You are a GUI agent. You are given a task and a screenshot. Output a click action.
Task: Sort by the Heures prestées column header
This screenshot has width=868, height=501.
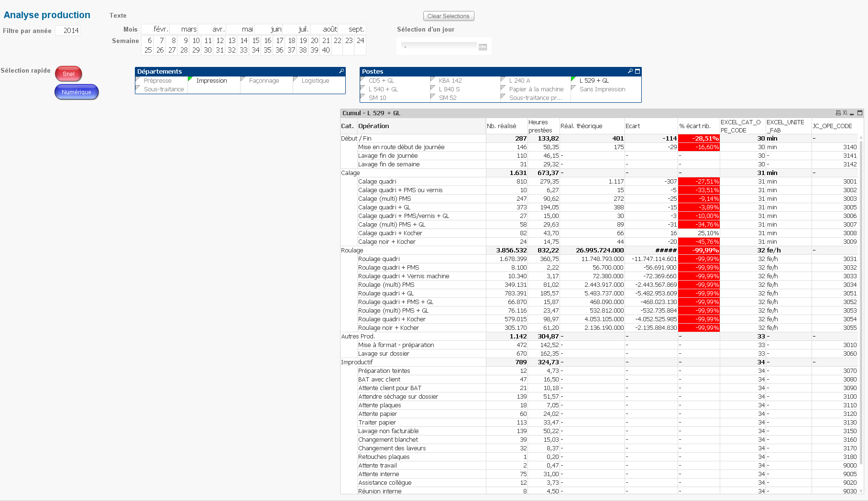coord(543,126)
